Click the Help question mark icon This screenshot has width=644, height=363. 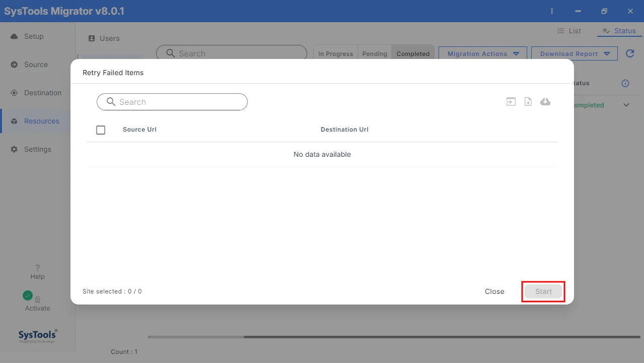(x=37, y=268)
